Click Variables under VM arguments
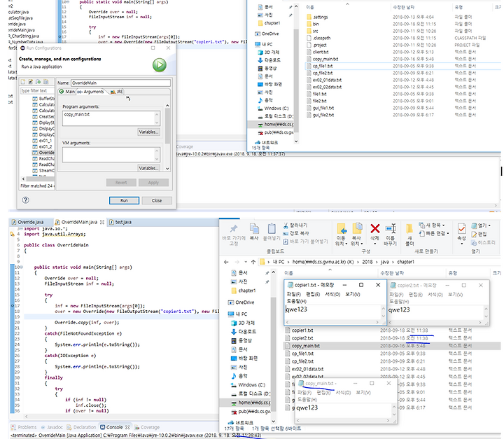 pyautogui.click(x=148, y=168)
